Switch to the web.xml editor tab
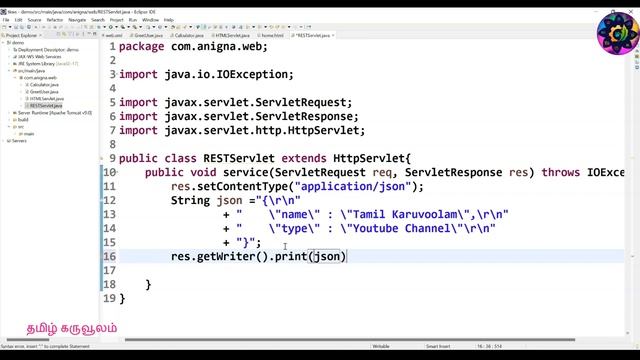This screenshot has width=640, height=360. pos(113,36)
